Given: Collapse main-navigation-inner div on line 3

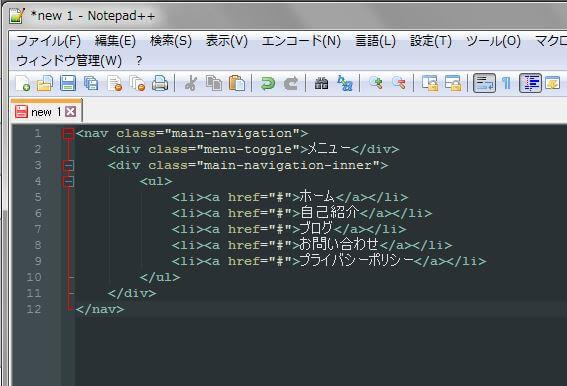Looking at the screenshot, I should pos(68,166).
